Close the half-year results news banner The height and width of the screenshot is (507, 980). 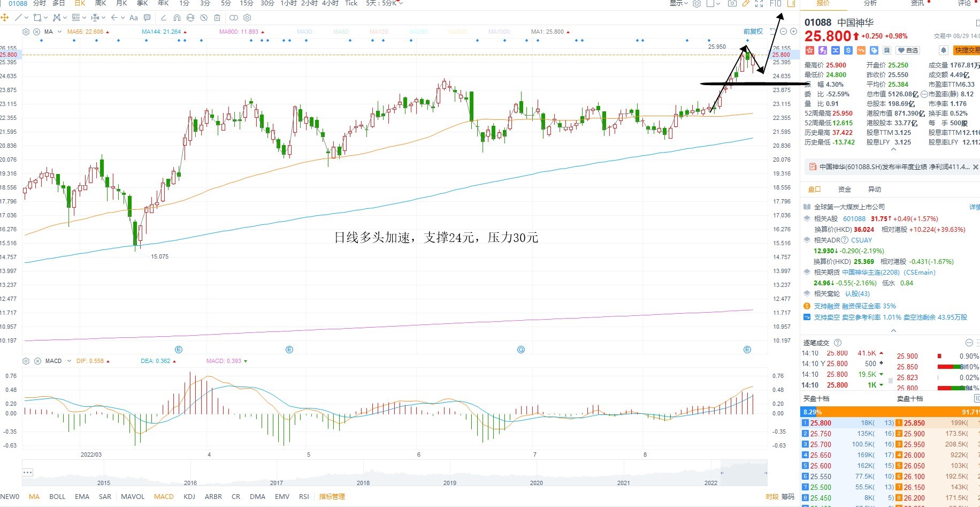[x=975, y=167]
